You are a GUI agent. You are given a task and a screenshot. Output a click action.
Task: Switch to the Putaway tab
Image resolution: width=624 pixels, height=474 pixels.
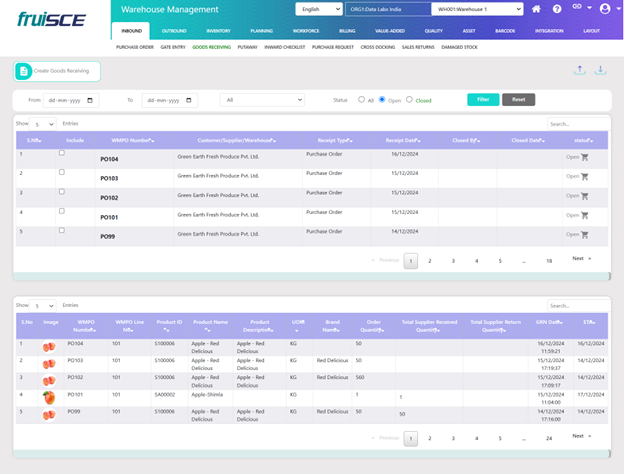pyautogui.click(x=250, y=46)
